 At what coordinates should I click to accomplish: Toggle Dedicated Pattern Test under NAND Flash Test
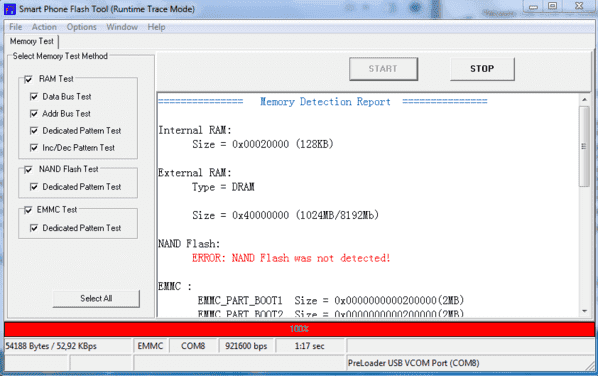click(x=34, y=187)
